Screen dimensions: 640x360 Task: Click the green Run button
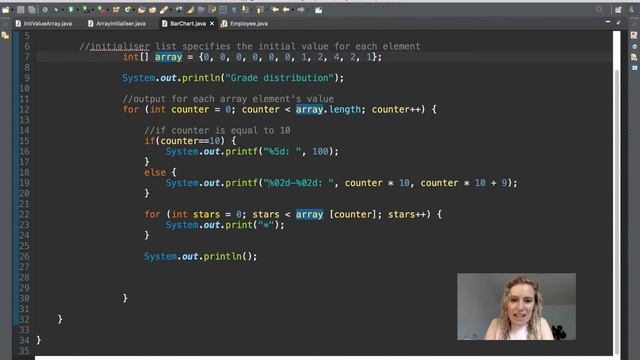[x=71, y=9]
